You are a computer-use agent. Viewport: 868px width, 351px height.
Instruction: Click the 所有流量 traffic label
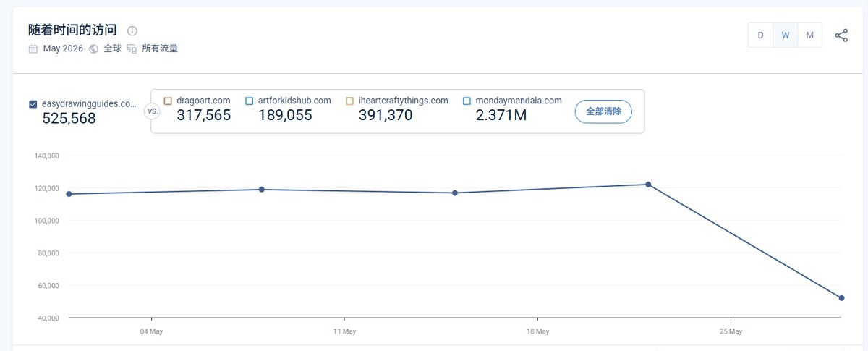160,49
